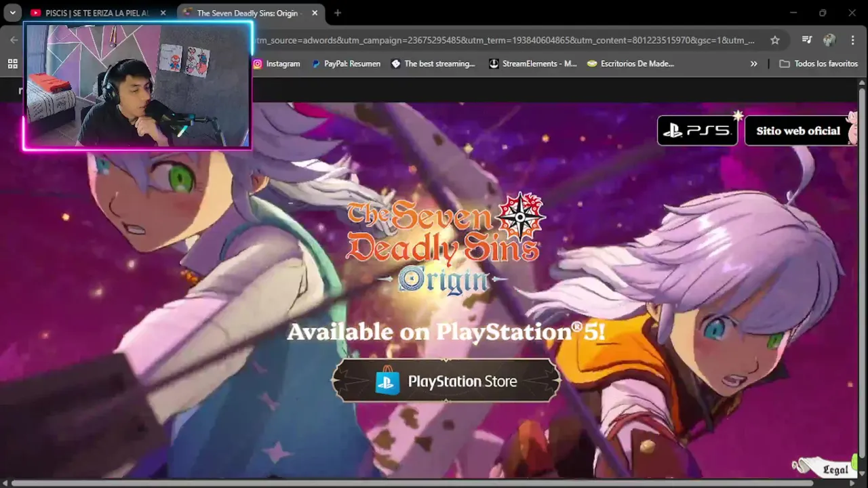The width and height of the screenshot is (868, 488).
Task: Expand hidden bookmarks with double chevron
Action: pos(753,64)
